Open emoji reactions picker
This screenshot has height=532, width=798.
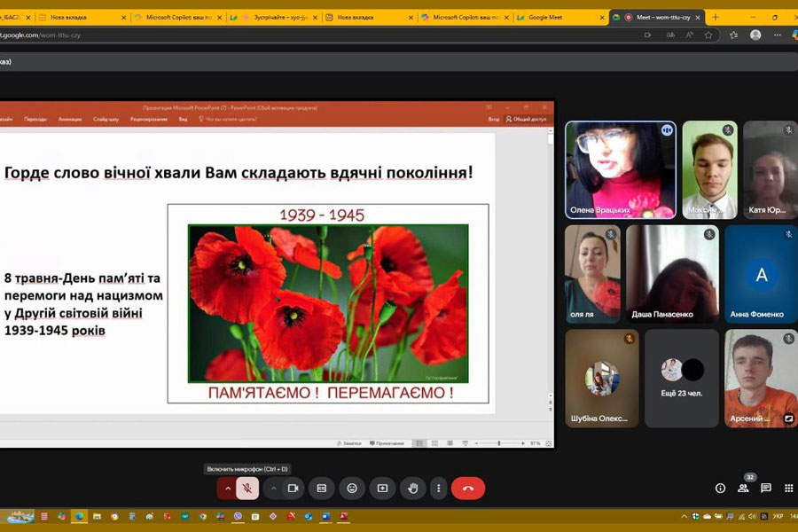(352, 488)
